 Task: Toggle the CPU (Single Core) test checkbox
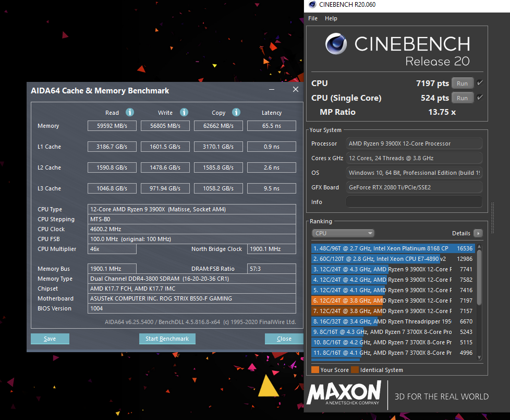coord(480,98)
